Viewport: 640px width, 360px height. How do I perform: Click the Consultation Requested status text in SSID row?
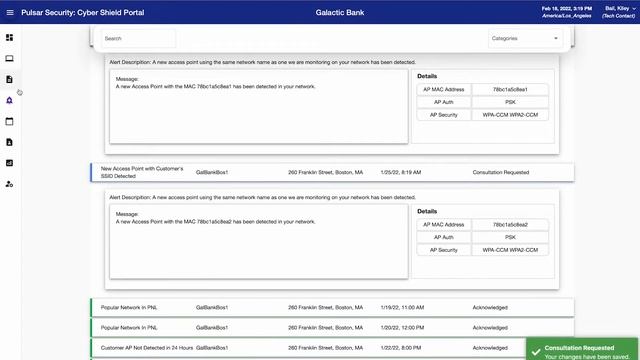point(501,172)
